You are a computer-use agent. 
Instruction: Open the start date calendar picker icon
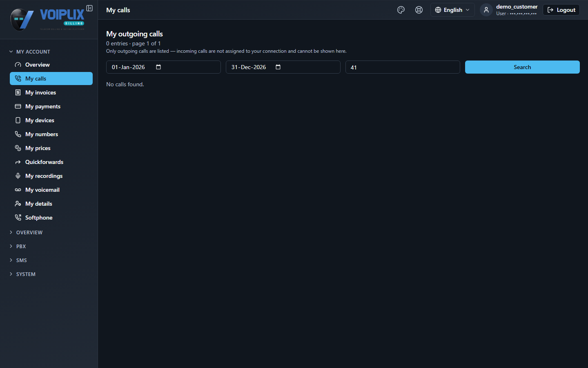pyautogui.click(x=158, y=67)
